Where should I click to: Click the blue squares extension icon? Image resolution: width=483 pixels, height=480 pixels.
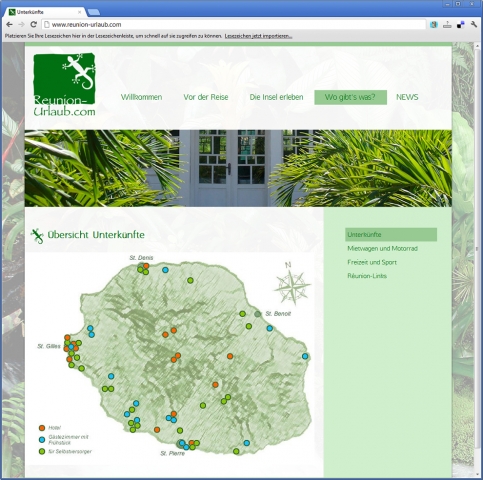(461, 24)
